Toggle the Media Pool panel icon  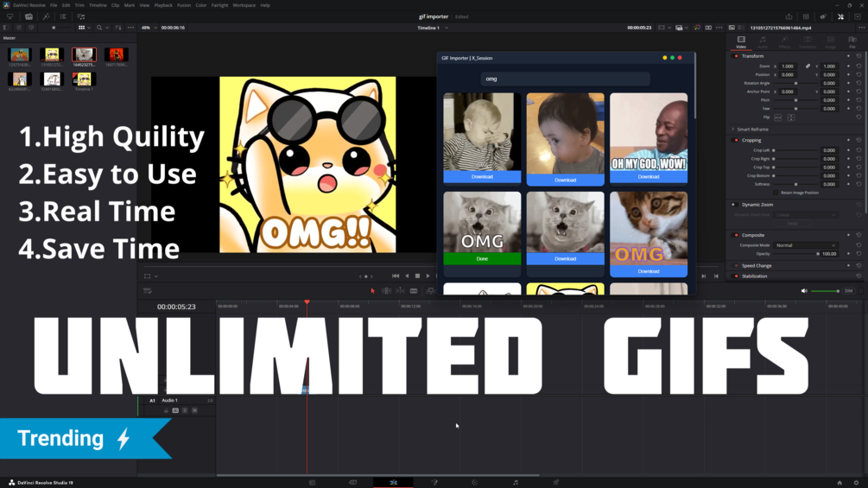pyautogui.click(x=29, y=16)
